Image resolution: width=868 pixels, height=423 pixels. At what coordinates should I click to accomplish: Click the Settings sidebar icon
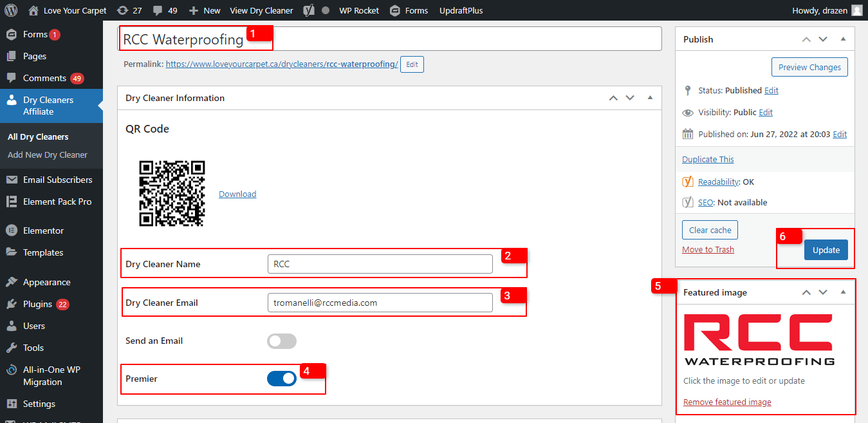click(12, 404)
